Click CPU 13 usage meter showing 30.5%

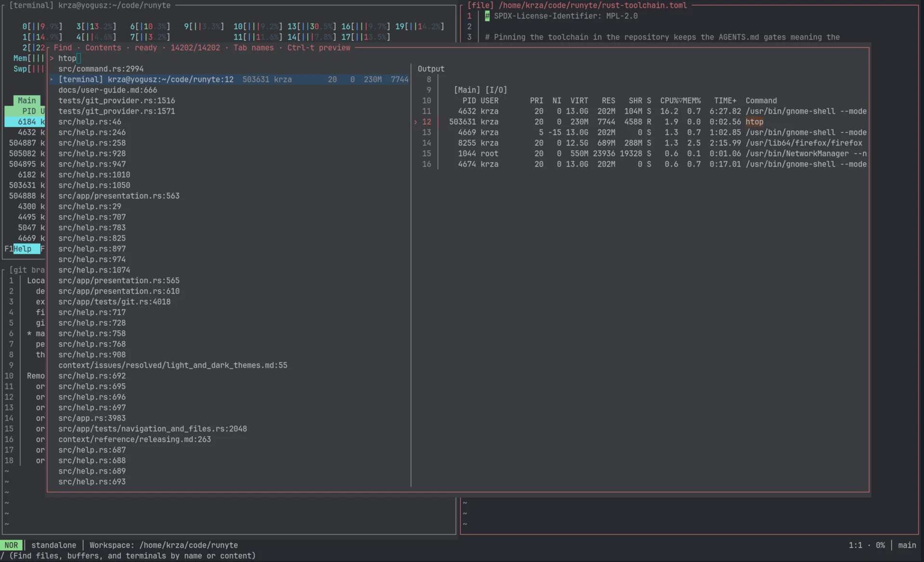313,26
